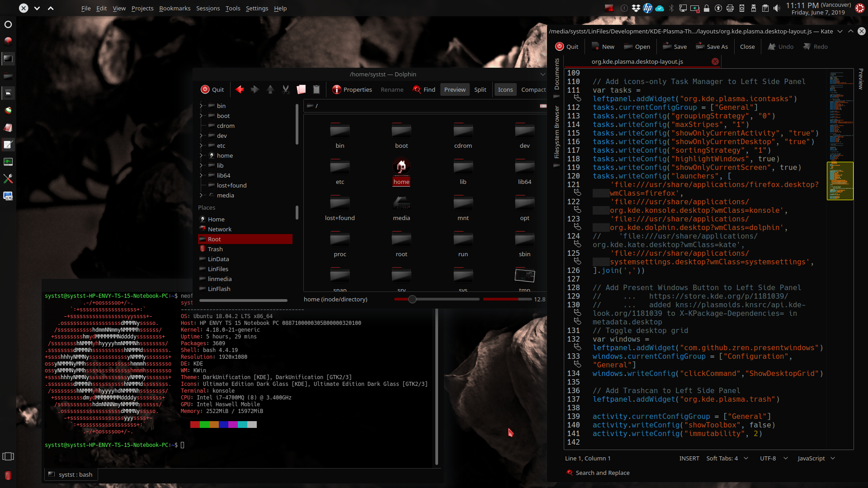Click the Cut scissors icon in Dolphin
The width and height of the screenshot is (868, 488).
click(286, 89)
